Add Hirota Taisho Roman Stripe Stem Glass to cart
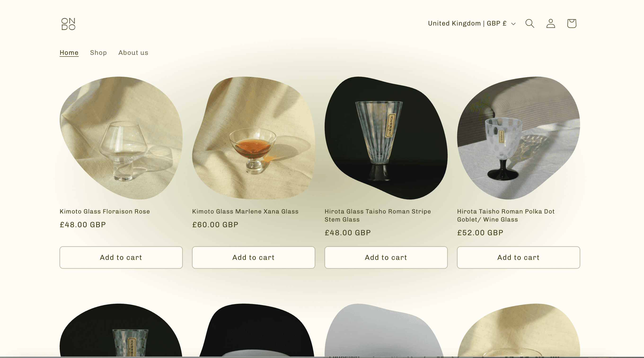644x358 pixels. point(386,258)
